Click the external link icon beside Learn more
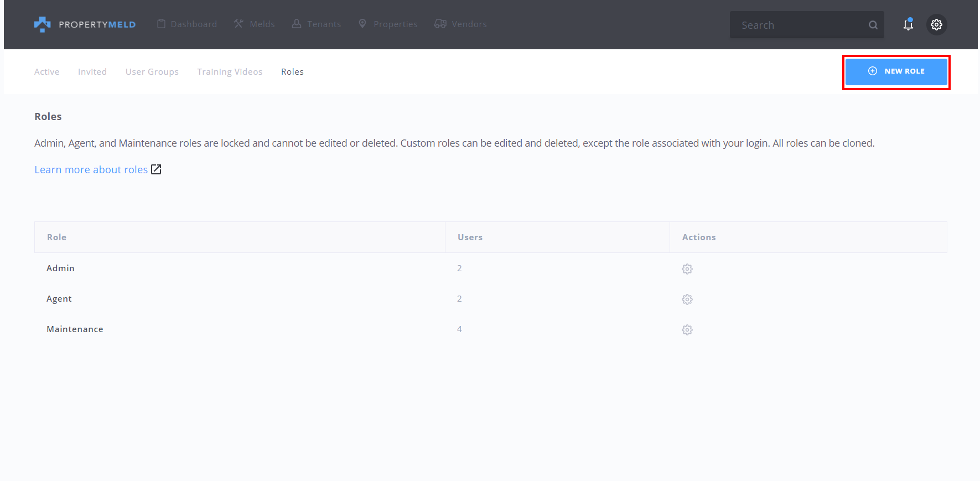This screenshot has height=481, width=980. coord(156,169)
